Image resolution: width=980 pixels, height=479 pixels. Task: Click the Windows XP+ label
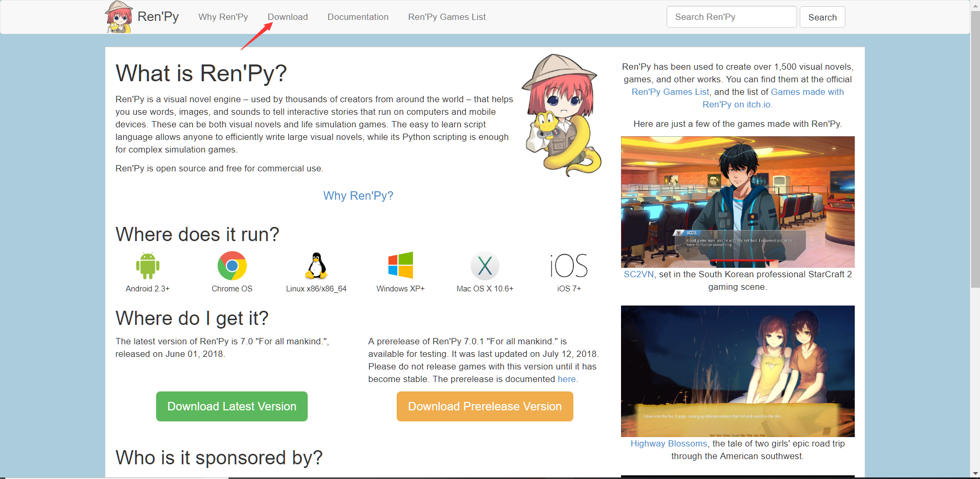[400, 289]
